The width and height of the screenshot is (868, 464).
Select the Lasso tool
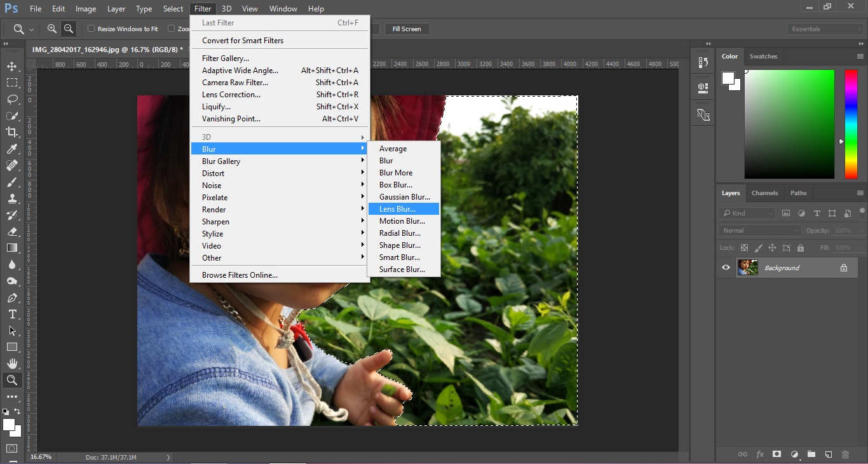(12, 99)
